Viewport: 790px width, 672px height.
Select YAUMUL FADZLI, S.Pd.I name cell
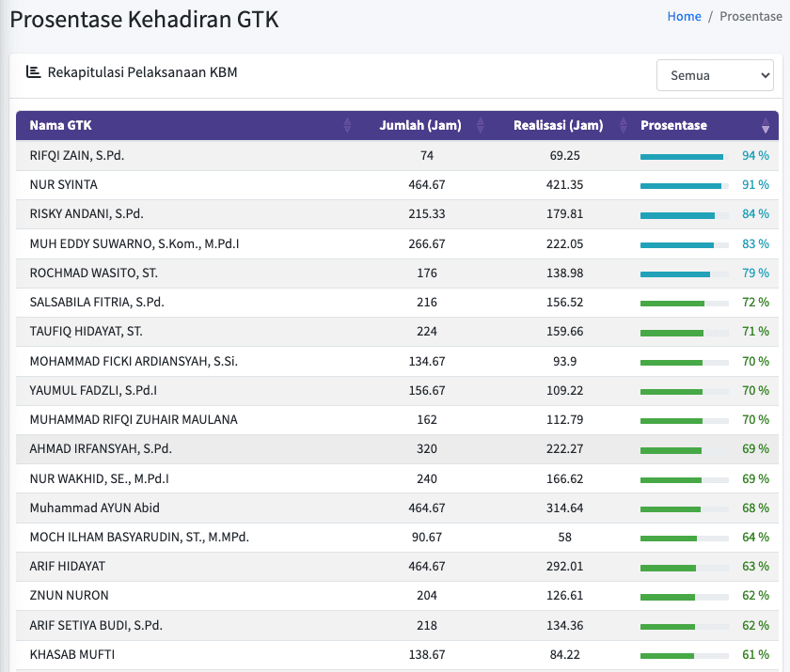pyautogui.click(x=93, y=391)
